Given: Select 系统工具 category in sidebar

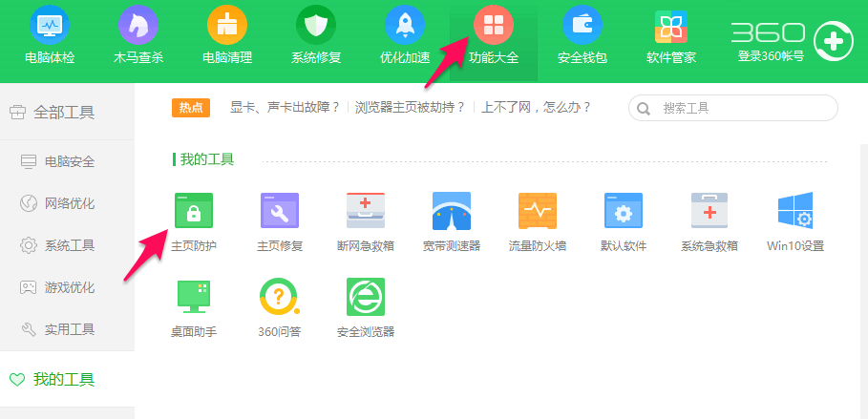Looking at the screenshot, I should (x=67, y=245).
